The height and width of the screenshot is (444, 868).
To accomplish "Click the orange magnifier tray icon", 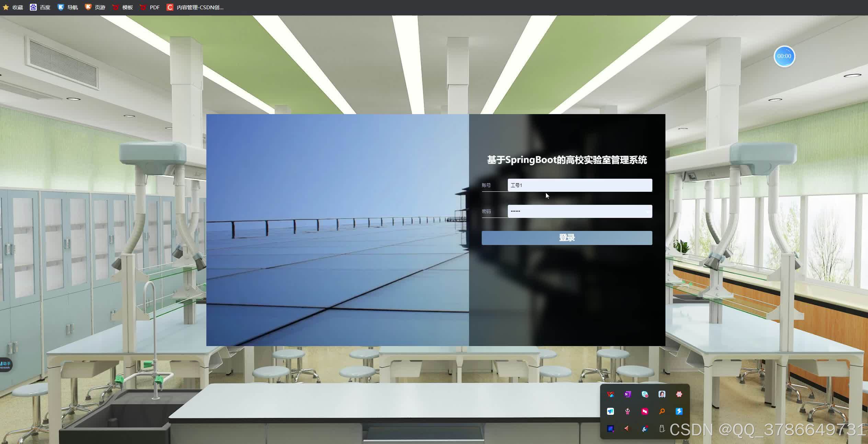I will pyautogui.click(x=662, y=411).
